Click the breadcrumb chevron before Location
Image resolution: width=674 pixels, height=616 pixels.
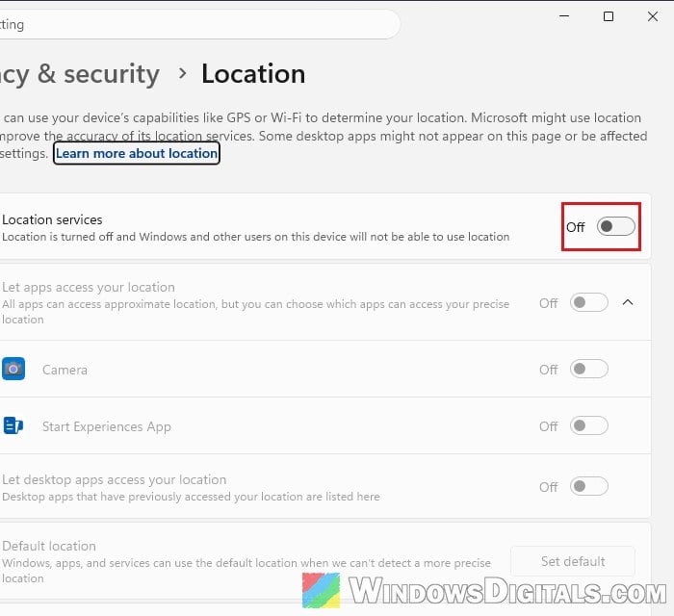pyautogui.click(x=182, y=73)
